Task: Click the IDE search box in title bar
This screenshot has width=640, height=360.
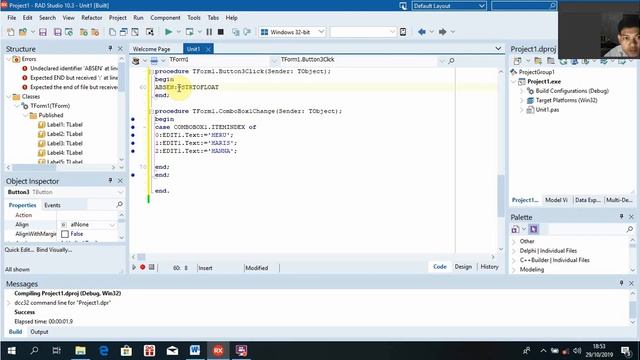Action: click(524, 6)
